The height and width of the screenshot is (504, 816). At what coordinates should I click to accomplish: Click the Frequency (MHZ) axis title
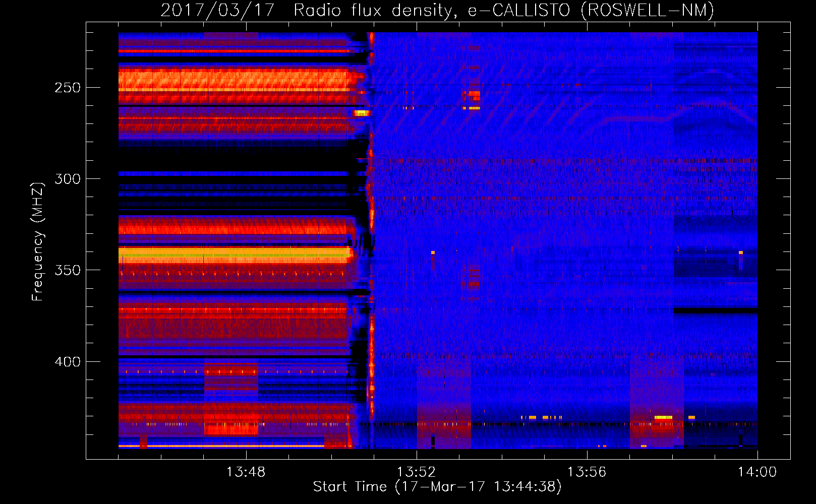point(38,241)
